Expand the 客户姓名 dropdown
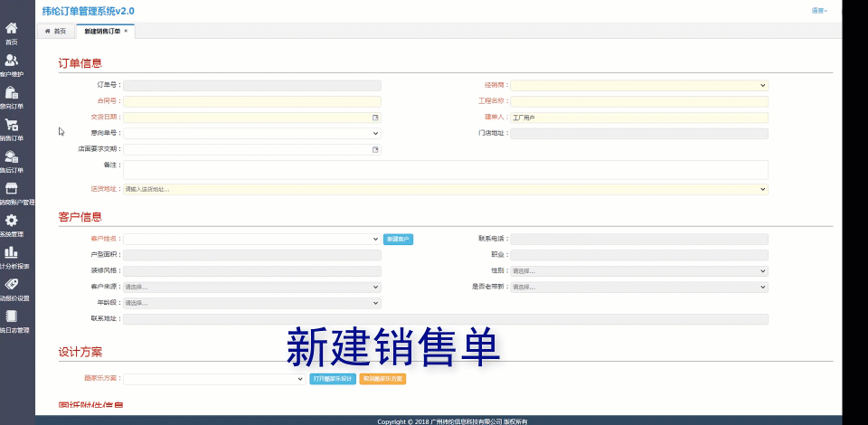Image resolution: width=868 pixels, height=425 pixels. pos(376,239)
